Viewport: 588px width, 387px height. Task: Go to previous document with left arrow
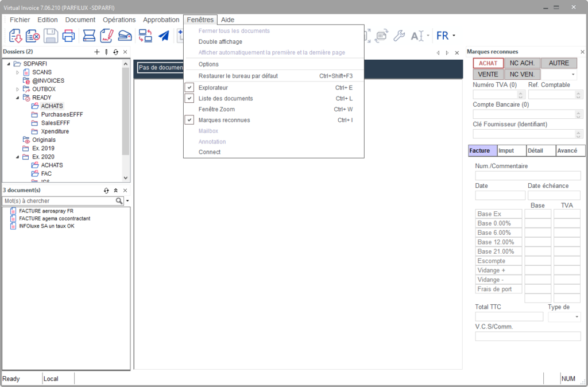click(438, 53)
